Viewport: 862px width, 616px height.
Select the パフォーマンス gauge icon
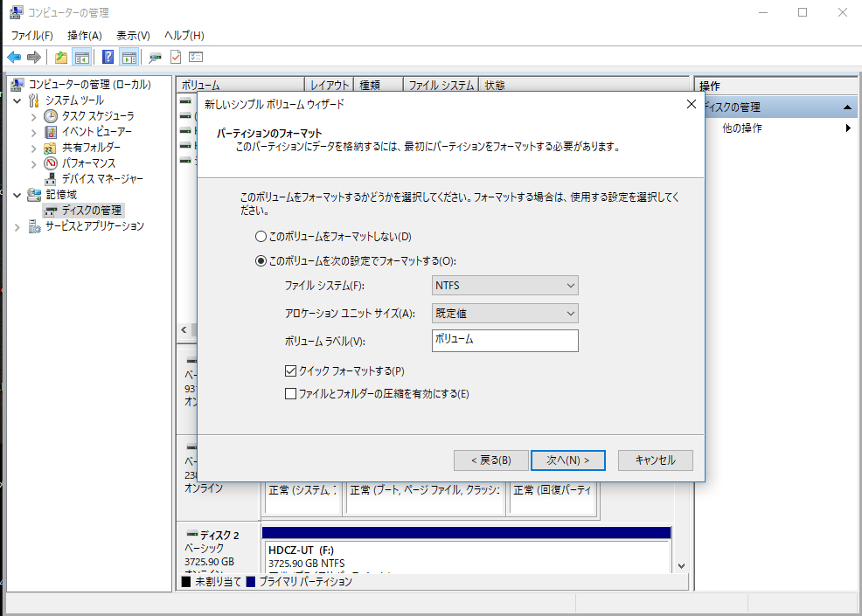point(52,163)
